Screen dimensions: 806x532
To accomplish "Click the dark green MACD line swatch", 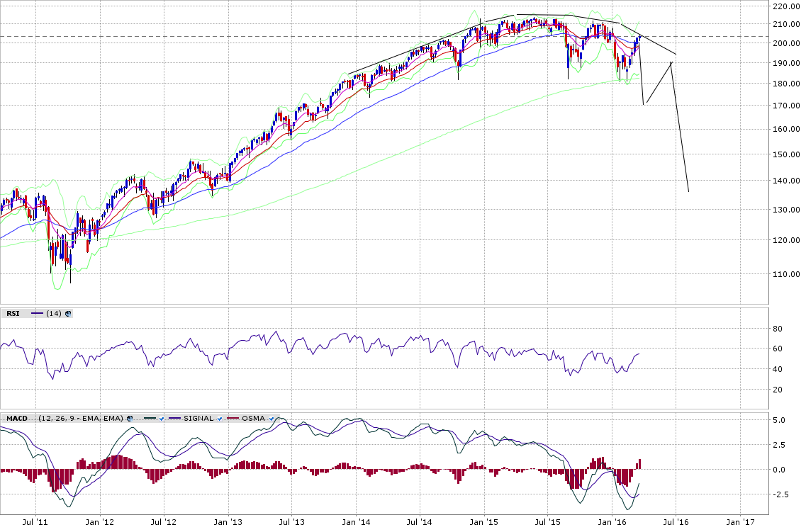I will click(x=150, y=418).
